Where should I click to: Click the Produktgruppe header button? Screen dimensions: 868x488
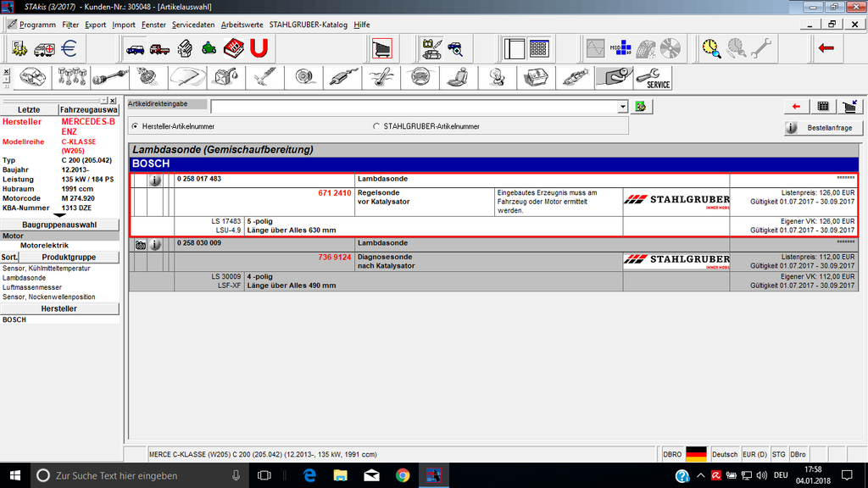[x=69, y=258]
